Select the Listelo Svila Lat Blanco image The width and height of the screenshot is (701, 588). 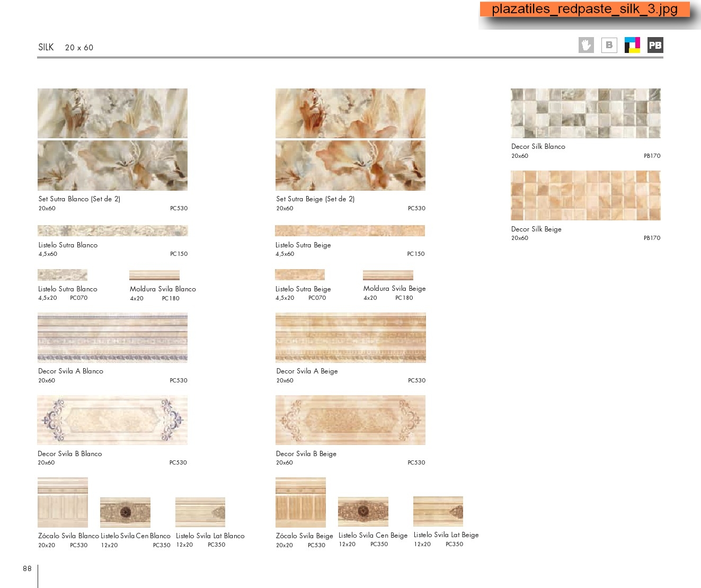(200, 512)
